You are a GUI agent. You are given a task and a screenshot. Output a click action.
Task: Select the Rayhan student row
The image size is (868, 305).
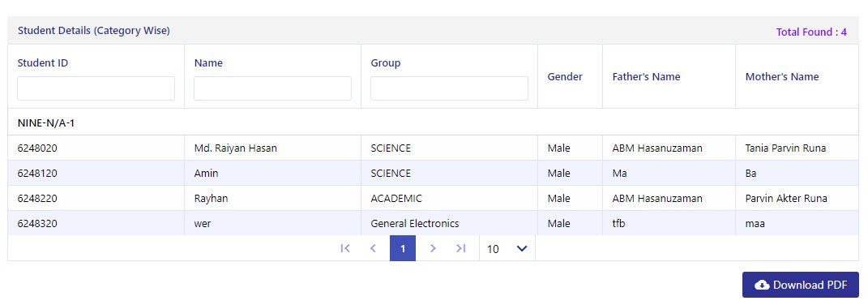[x=433, y=198]
